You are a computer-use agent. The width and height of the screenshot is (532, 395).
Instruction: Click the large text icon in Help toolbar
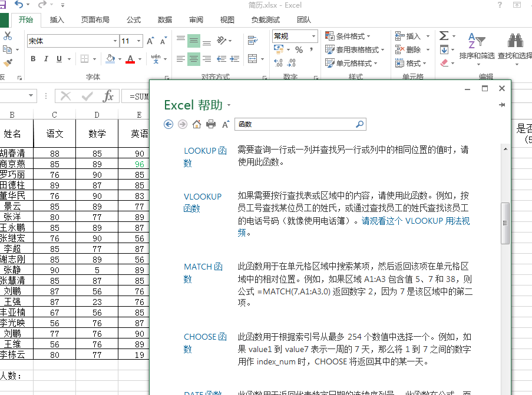(x=226, y=124)
